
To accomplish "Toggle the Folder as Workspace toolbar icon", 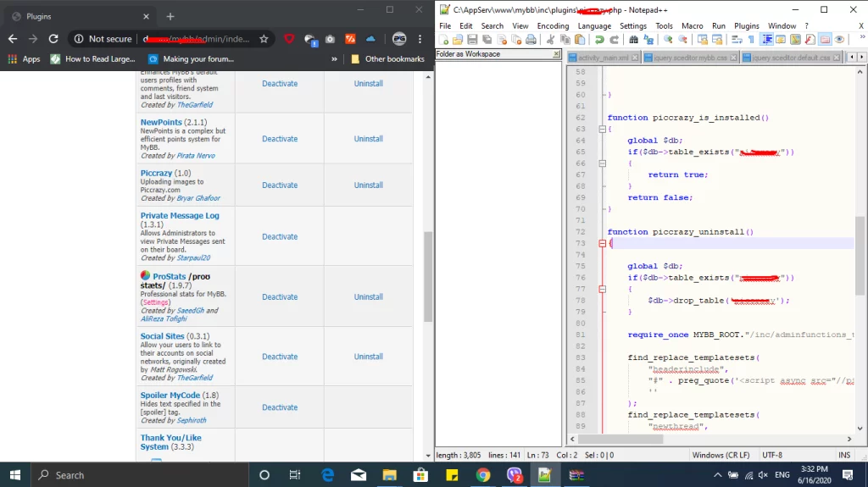I will pos(825,39).
